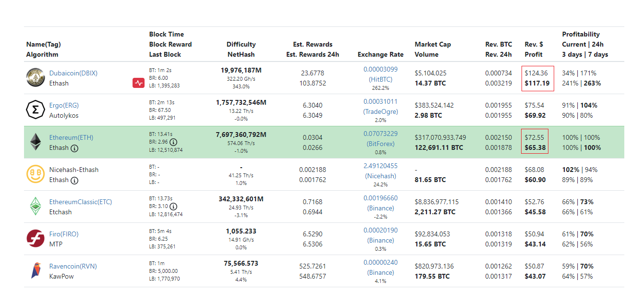
Task: Click Firo profit $43.14
Action: [535, 244]
